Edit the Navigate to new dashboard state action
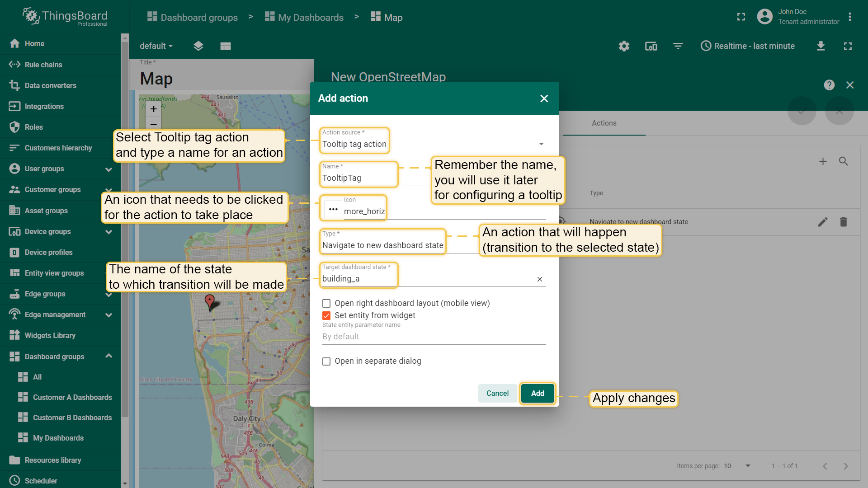 pyautogui.click(x=823, y=222)
